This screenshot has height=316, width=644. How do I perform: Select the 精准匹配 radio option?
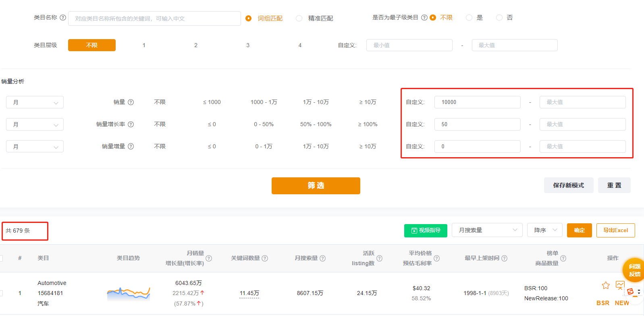(299, 19)
